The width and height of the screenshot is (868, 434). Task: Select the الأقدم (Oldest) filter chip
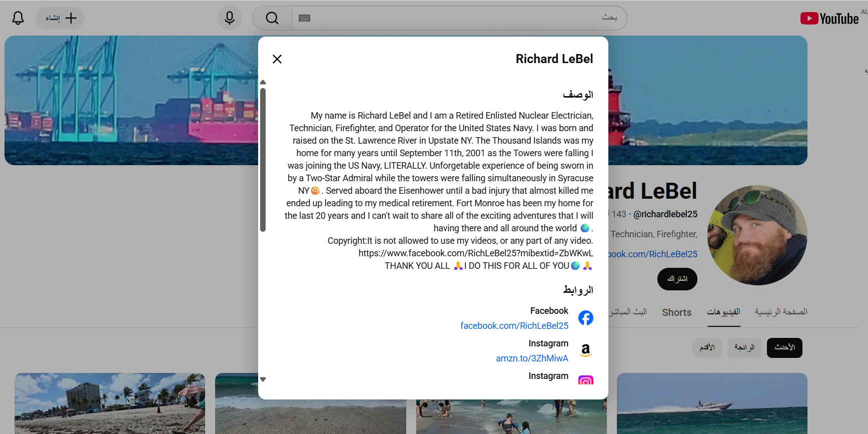coord(707,347)
